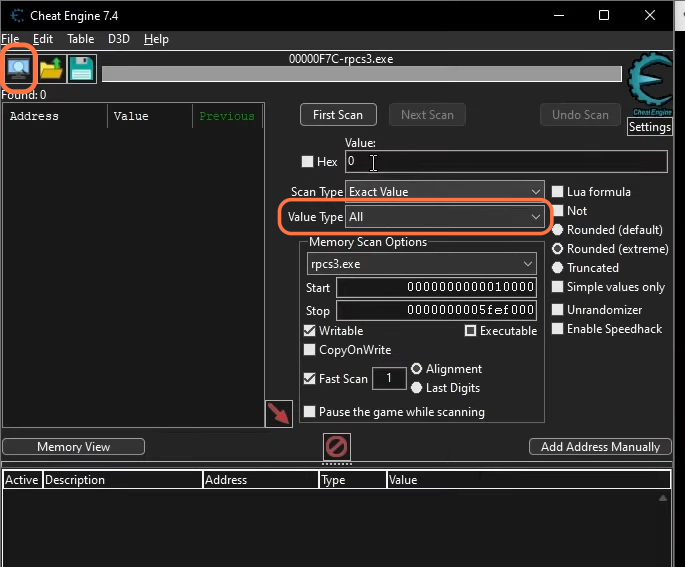
Task: Click the Type column header
Action: pos(353,480)
